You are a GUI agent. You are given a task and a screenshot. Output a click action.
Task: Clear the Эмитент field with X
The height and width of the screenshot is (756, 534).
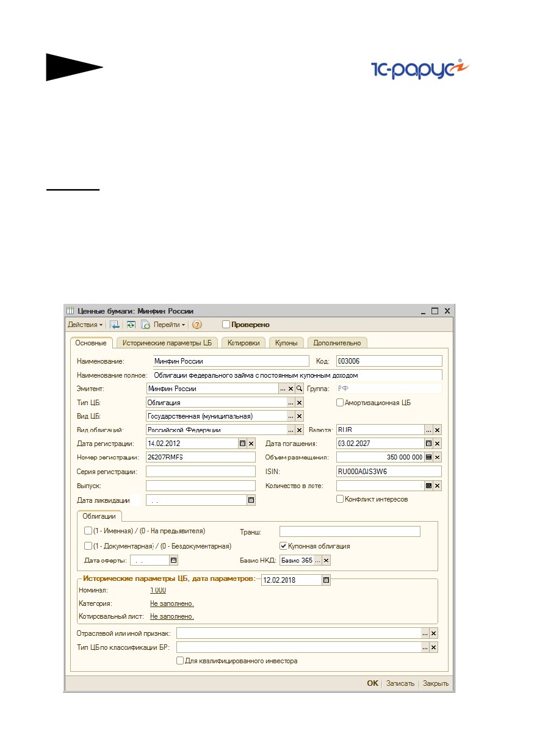pyautogui.click(x=291, y=388)
